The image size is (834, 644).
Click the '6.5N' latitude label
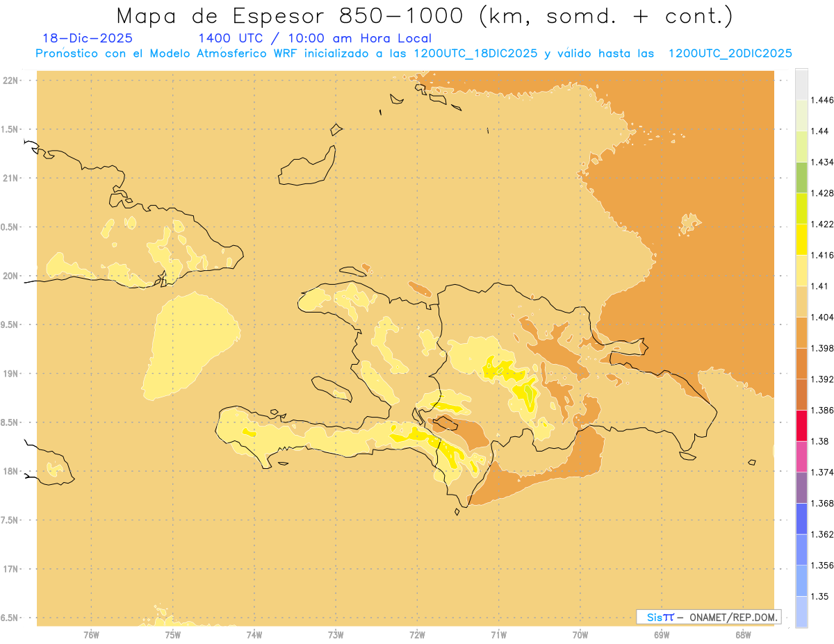[10, 618]
